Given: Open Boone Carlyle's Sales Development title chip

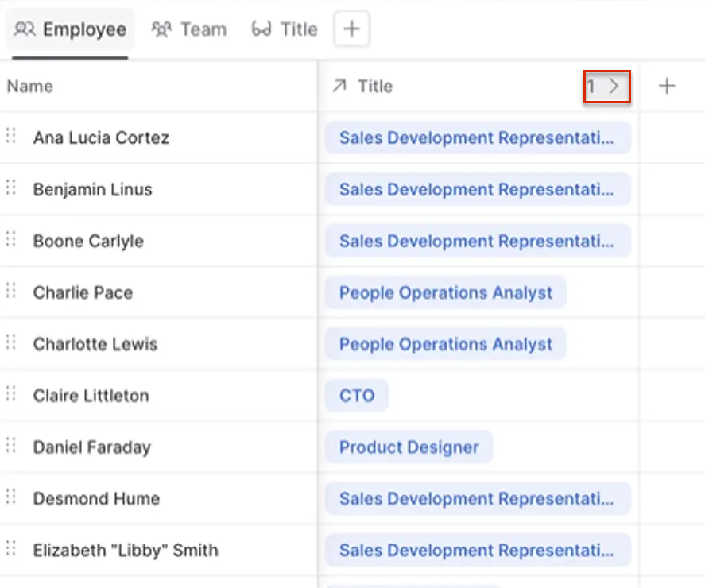Looking at the screenshot, I should click(x=478, y=241).
